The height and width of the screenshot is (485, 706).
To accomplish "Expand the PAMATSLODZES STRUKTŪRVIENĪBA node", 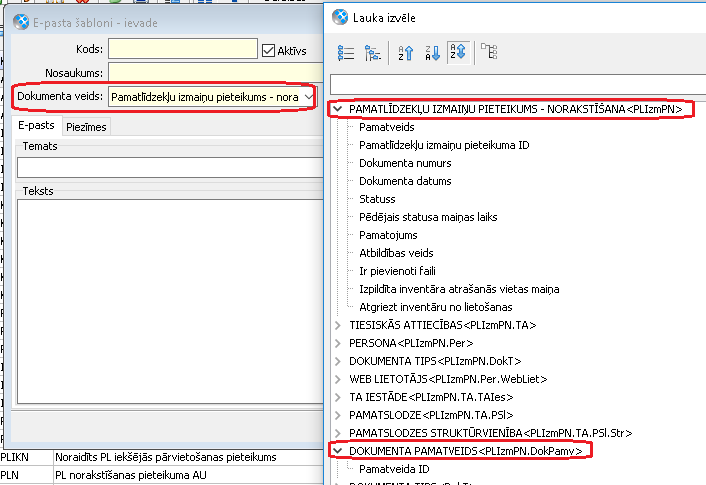I will coord(338,433).
